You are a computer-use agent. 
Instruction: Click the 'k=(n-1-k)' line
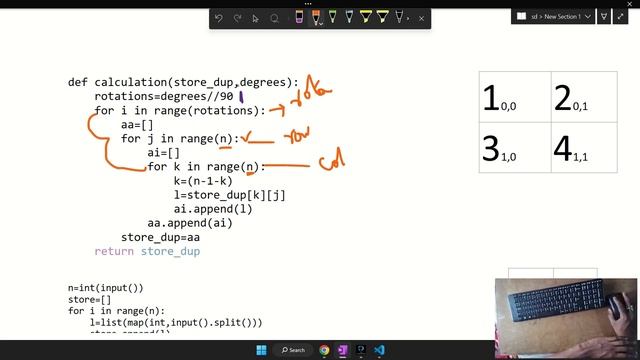click(203, 181)
